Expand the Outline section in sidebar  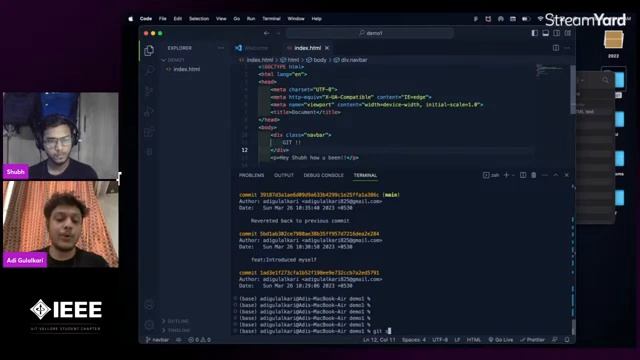tap(176, 321)
